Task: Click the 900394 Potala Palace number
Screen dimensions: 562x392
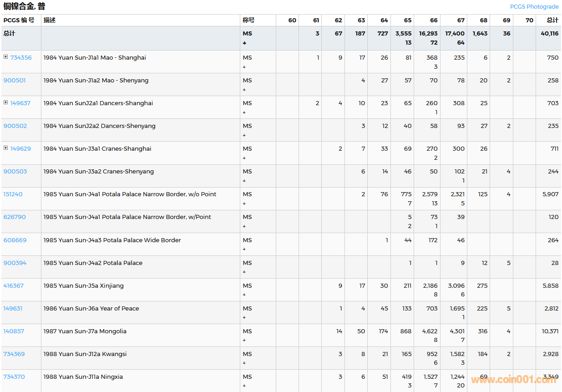Action: 15,263
